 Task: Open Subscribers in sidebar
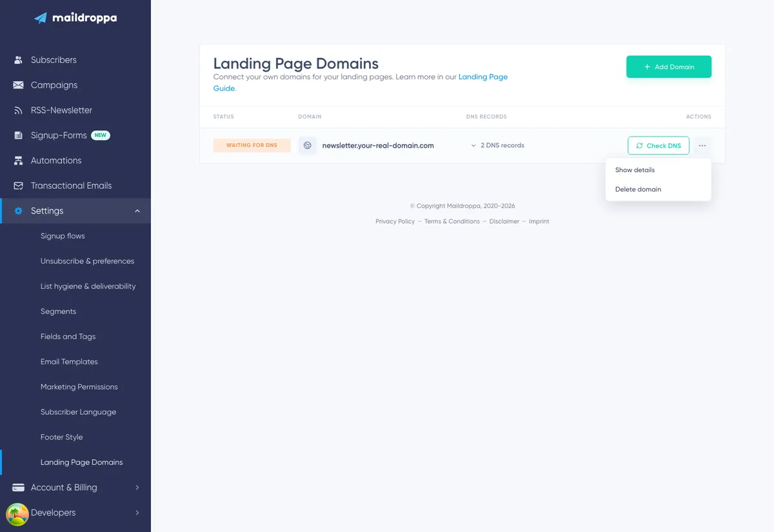[75, 60]
